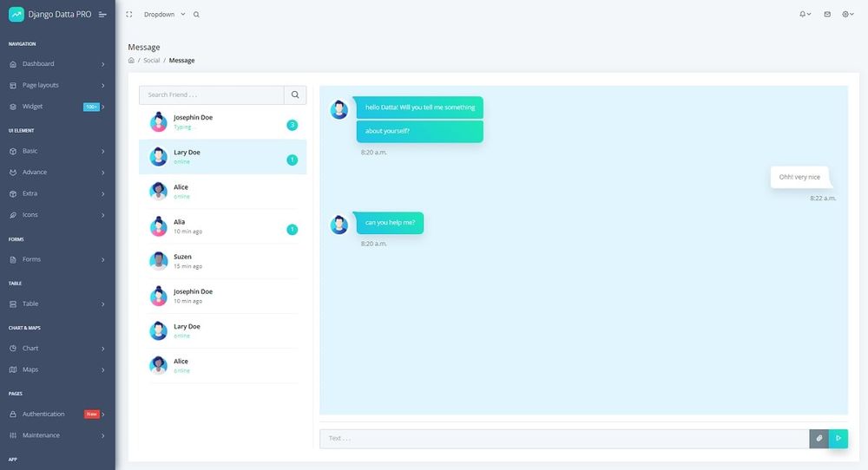Open the Dropdown menu in top bar
The height and width of the screenshot is (470, 868).
[164, 15]
